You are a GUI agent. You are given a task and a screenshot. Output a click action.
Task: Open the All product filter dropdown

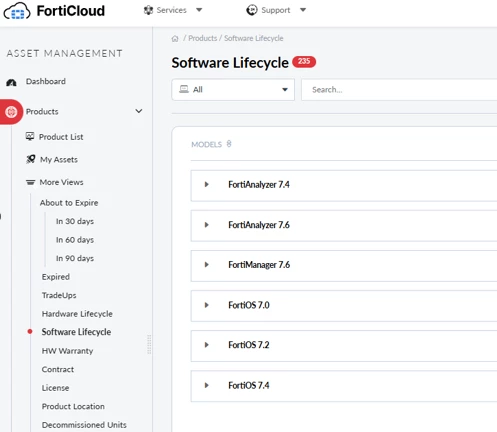coord(233,89)
